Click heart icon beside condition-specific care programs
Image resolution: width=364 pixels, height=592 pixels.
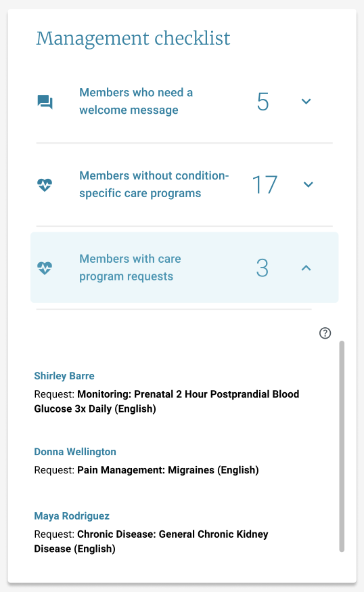[x=45, y=185]
